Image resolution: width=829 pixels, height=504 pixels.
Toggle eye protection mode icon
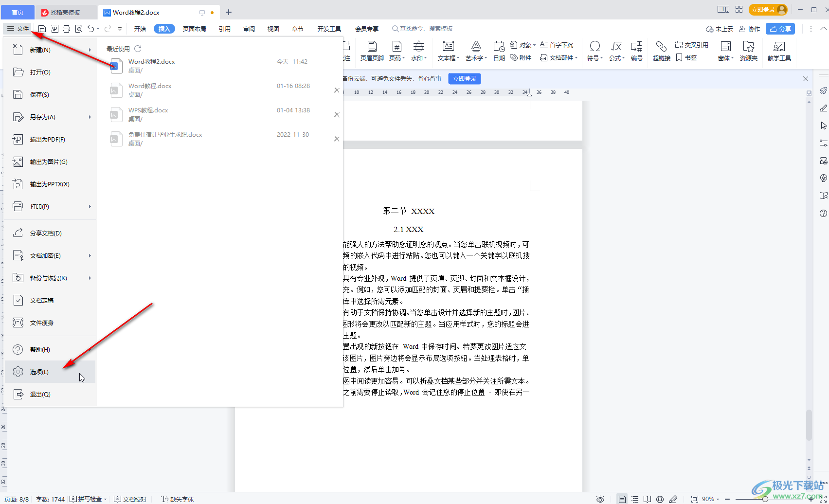(x=600, y=499)
